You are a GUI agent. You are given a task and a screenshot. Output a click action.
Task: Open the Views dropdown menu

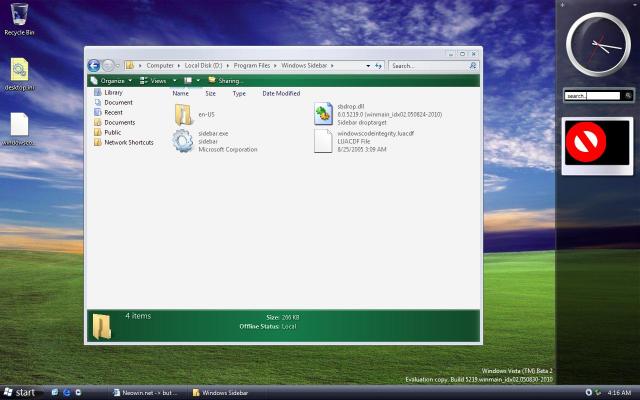(157, 80)
